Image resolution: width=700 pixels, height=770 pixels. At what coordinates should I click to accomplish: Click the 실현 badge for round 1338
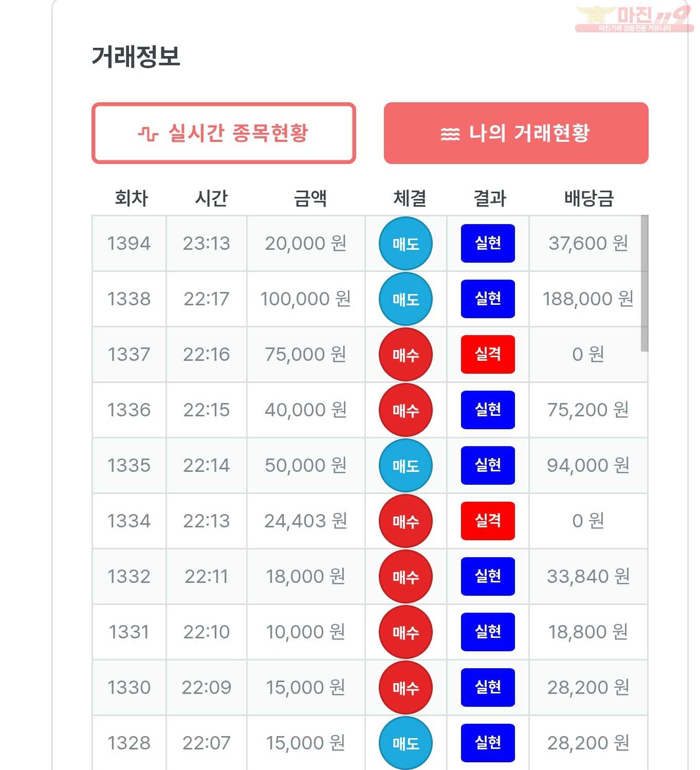coord(488,299)
